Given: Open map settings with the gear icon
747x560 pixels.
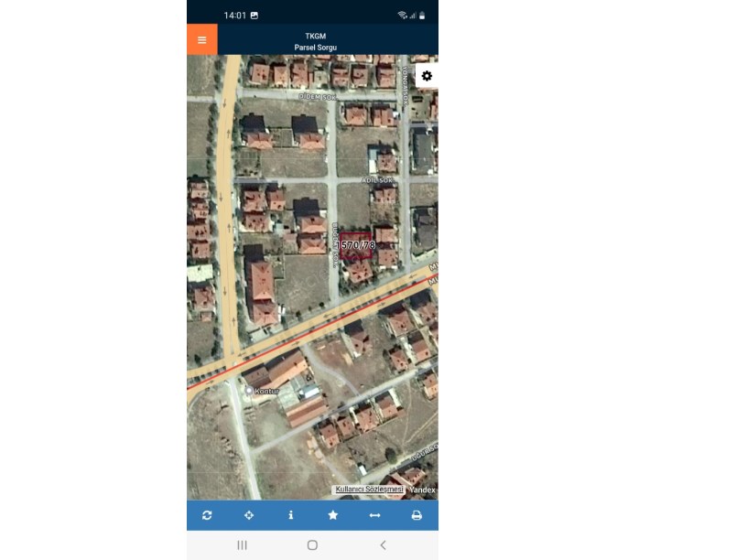Looking at the screenshot, I should 427,76.
